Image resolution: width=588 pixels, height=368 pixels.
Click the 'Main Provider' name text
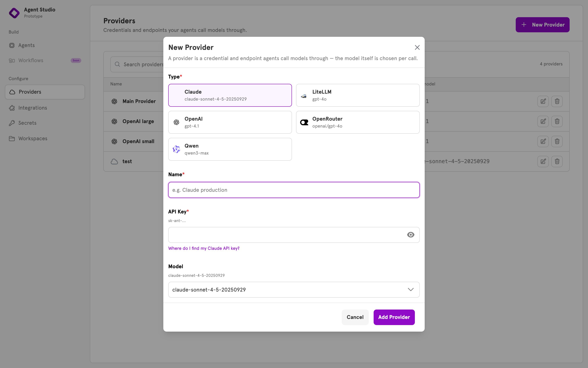(139, 101)
